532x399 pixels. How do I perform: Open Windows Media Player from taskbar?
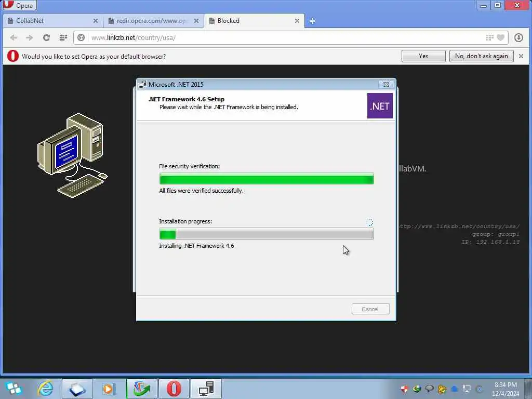(109, 389)
